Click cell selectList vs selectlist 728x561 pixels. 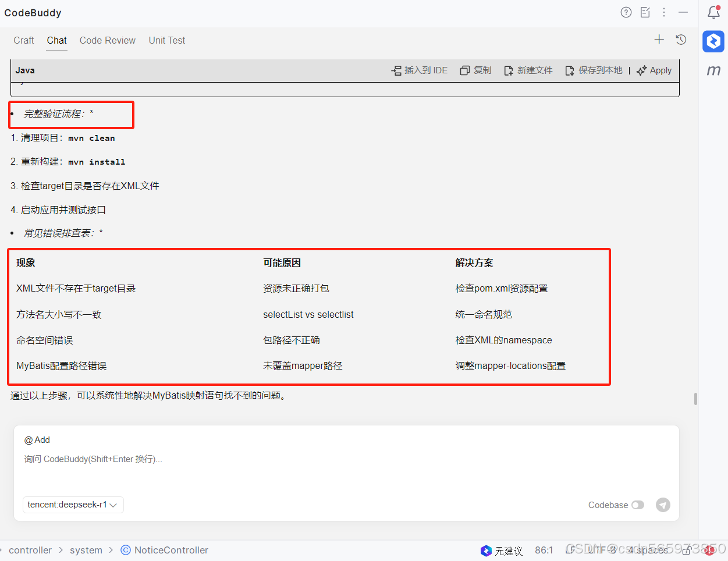308,314
